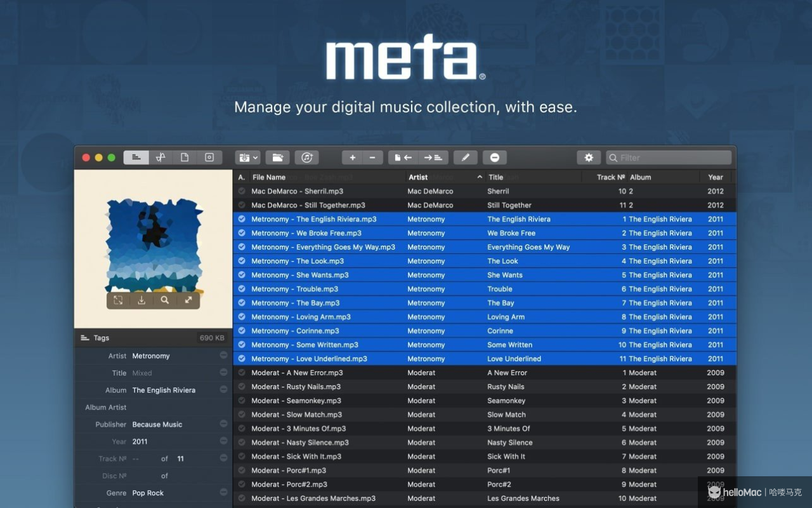Click the plus add button
Image resolution: width=812 pixels, height=508 pixels.
(353, 157)
